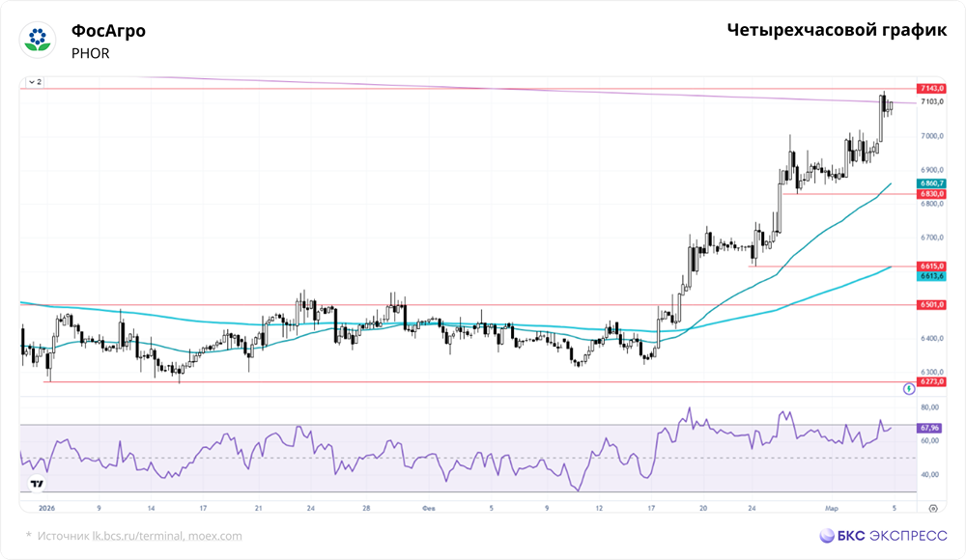Click the 60,00 RSI axis tick
Viewport: 966px width, 560px height.
pos(929,440)
